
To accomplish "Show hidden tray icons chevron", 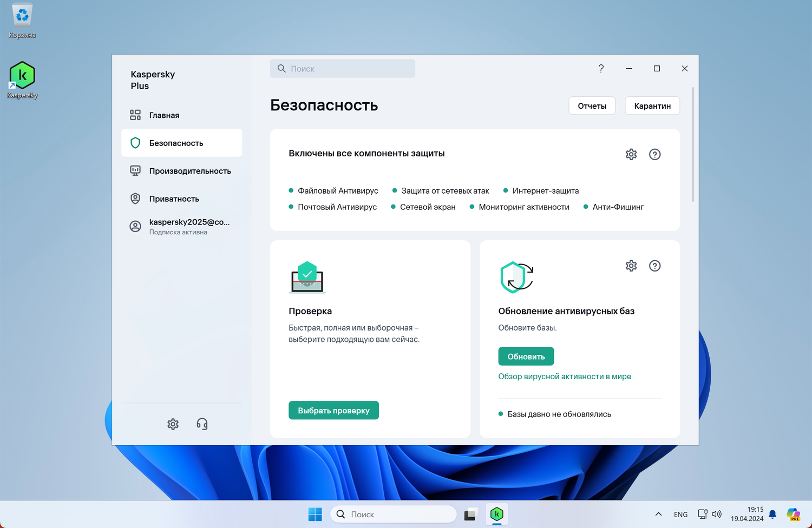I will click(x=658, y=514).
